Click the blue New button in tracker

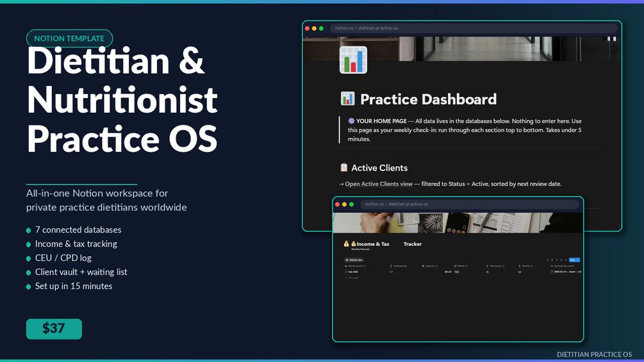pos(572,259)
